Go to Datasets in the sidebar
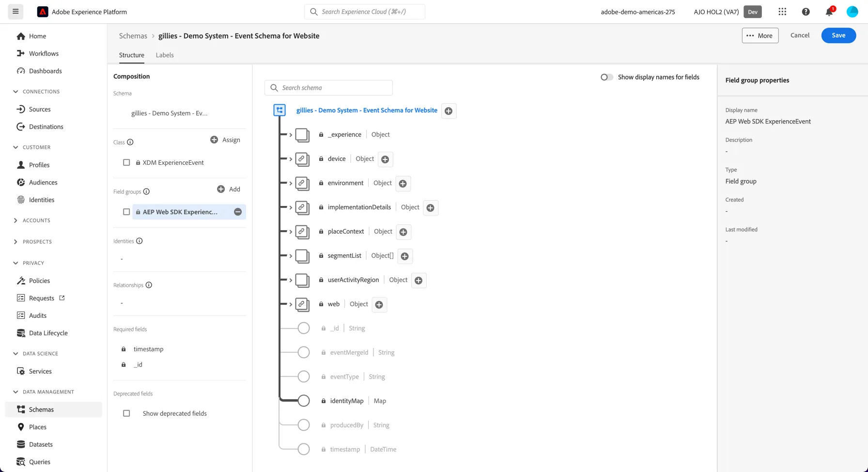The width and height of the screenshot is (868, 472). click(41, 444)
